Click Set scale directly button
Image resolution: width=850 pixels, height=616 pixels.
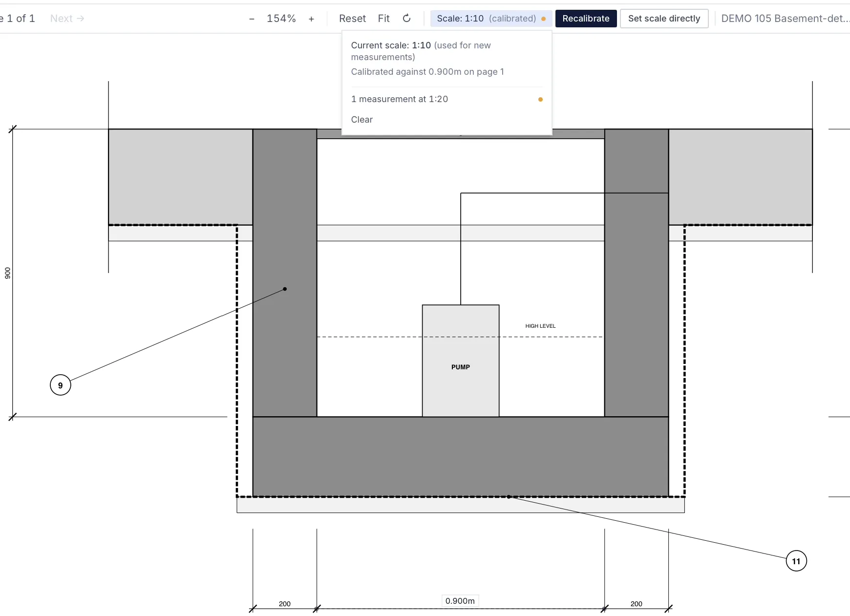[664, 19]
